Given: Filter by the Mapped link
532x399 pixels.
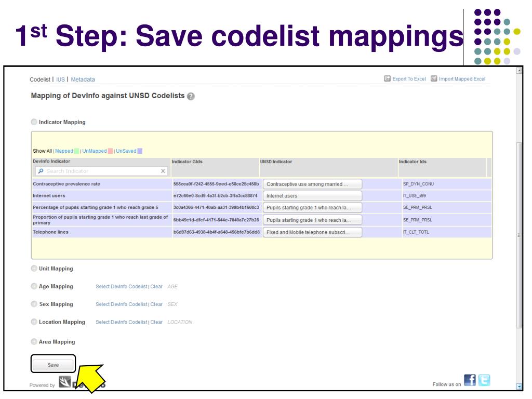Looking at the screenshot, I should coord(64,151).
